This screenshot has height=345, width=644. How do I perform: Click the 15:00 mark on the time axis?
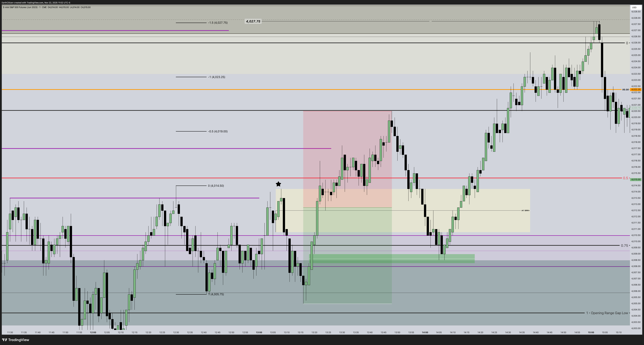591,332
